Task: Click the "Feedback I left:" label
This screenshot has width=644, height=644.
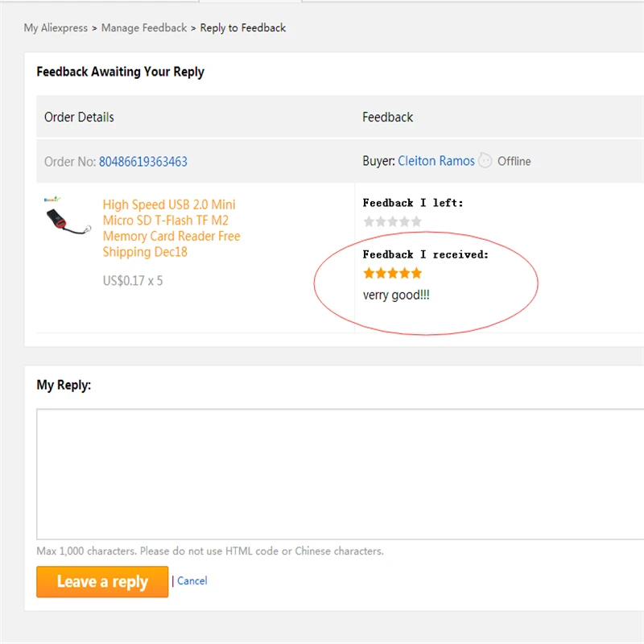Action: [413, 203]
